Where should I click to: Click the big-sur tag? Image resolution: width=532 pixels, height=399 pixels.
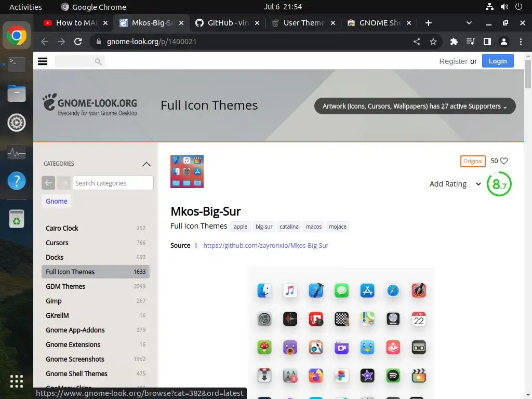[x=264, y=227]
